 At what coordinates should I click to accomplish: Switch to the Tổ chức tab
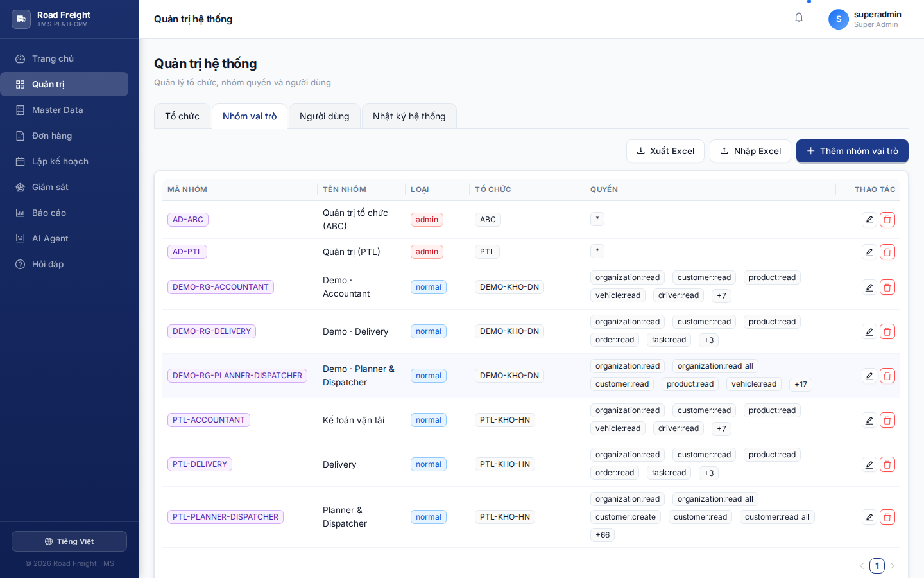(x=182, y=116)
